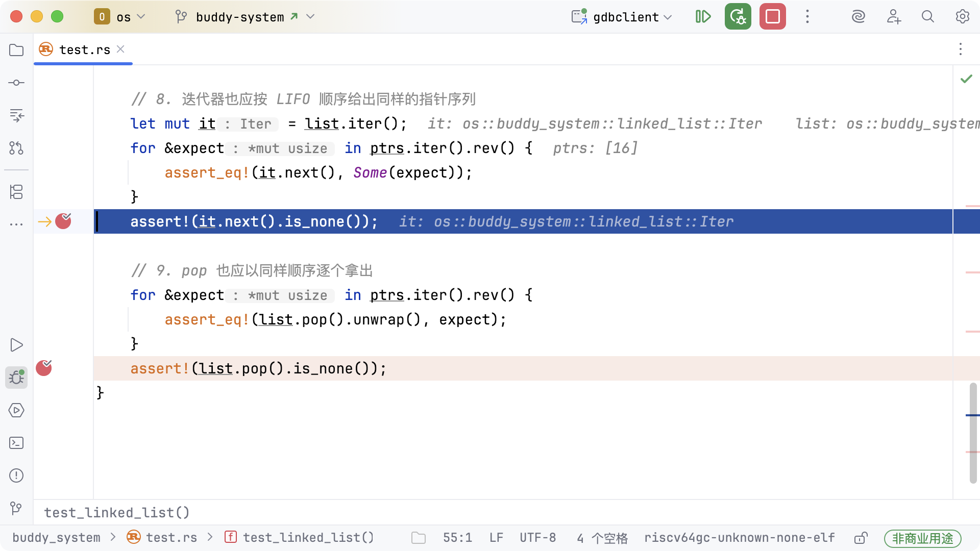Open the Terminal tool window
The width and height of the screenshot is (980, 551).
click(x=16, y=443)
